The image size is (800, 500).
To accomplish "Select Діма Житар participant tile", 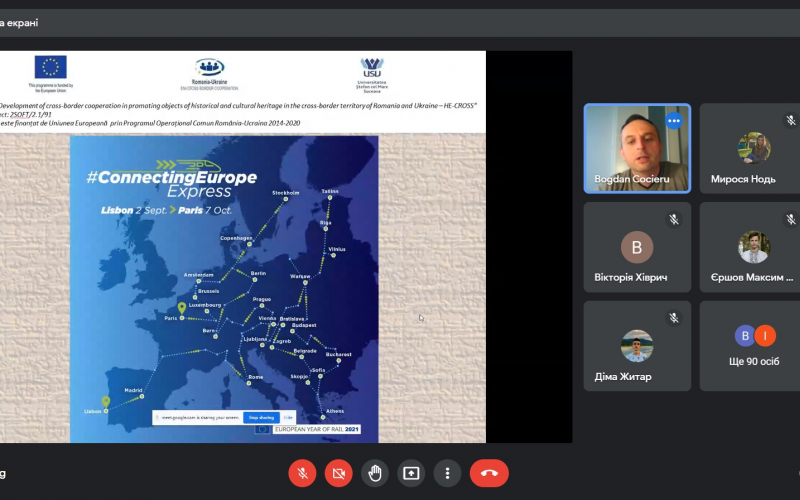I will click(637, 346).
